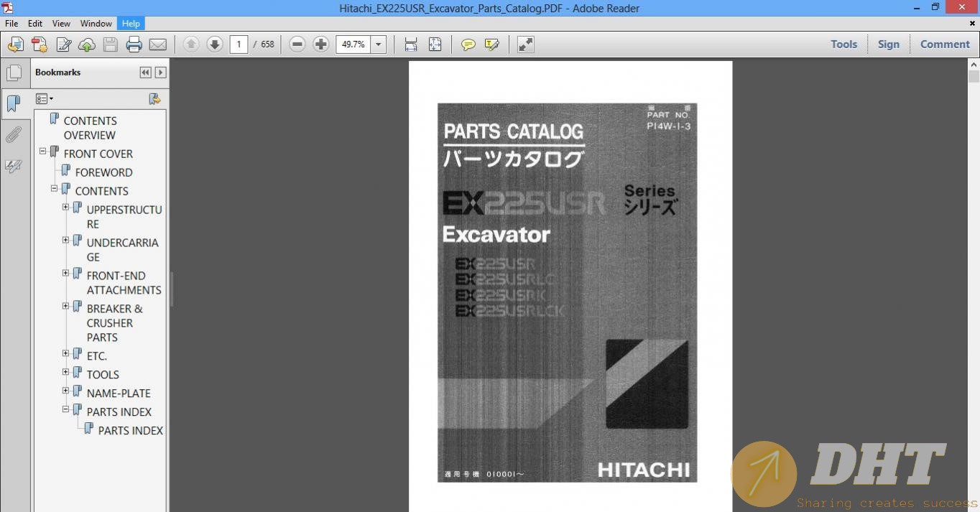Image resolution: width=980 pixels, height=512 pixels.
Task: Select the UNDERCARRIAGE bookmark
Action: pos(123,250)
